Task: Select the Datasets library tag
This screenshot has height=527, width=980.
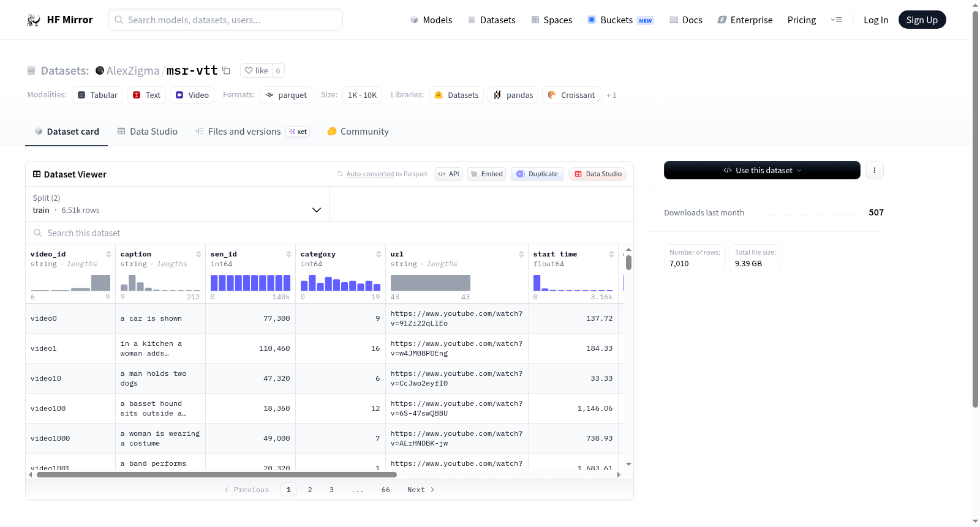Action: point(456,95)
